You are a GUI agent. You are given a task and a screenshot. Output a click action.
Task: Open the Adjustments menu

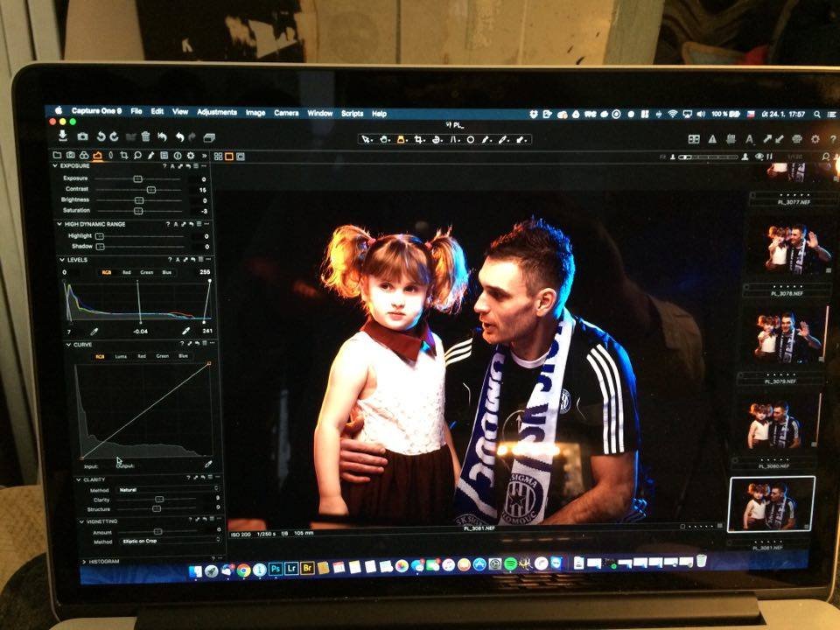(x=217, y=112)
